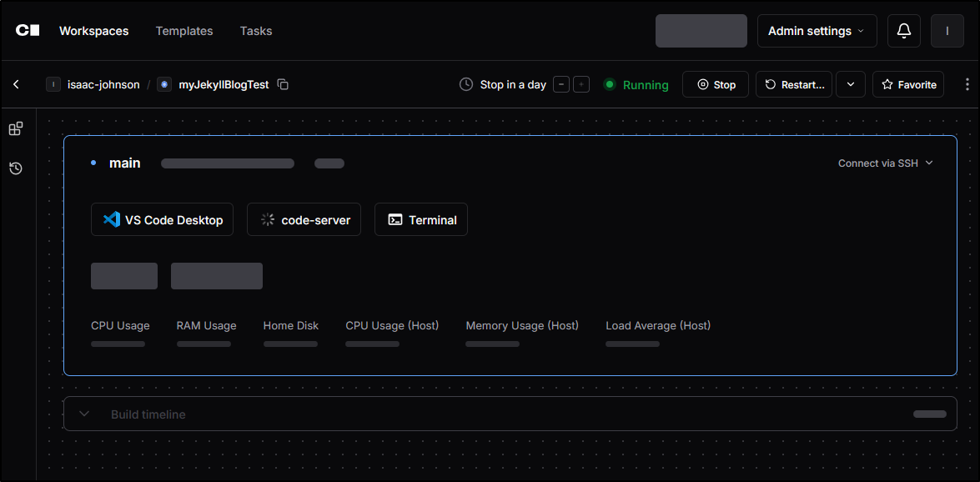
Task: Open the resources sidebar icon
Action: 16,129
